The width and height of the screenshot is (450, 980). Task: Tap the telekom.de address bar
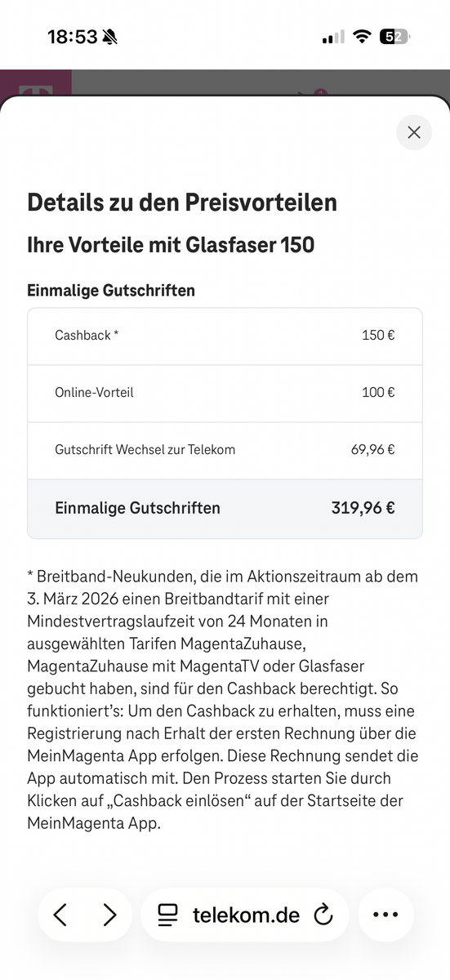[x=245, y=915]
